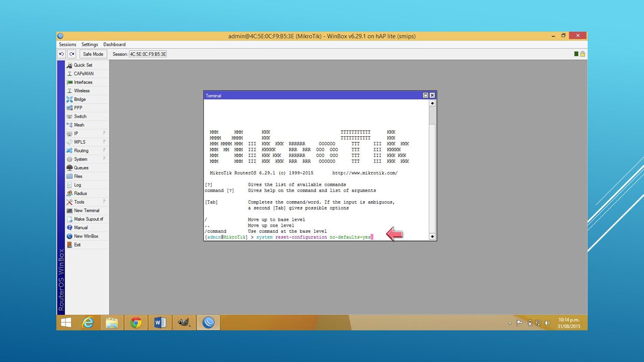Expand the Tools submenu arrow
644x362 pixels.
point(105,202)
